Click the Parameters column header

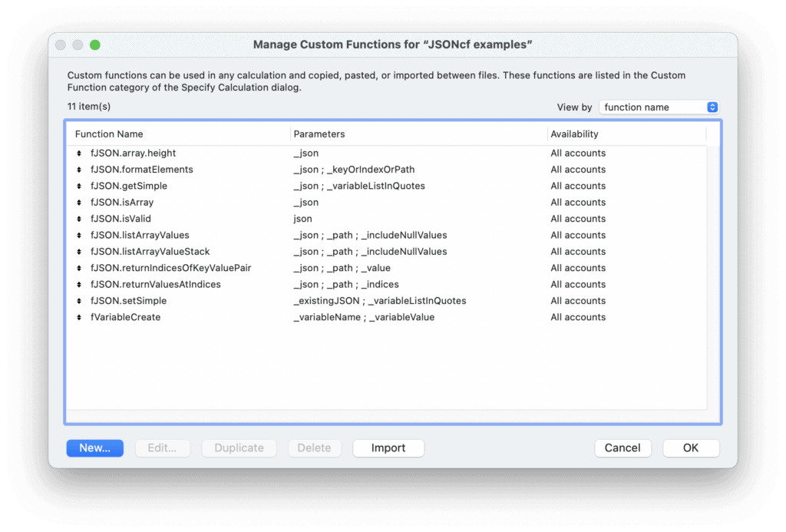pos(319,134)
